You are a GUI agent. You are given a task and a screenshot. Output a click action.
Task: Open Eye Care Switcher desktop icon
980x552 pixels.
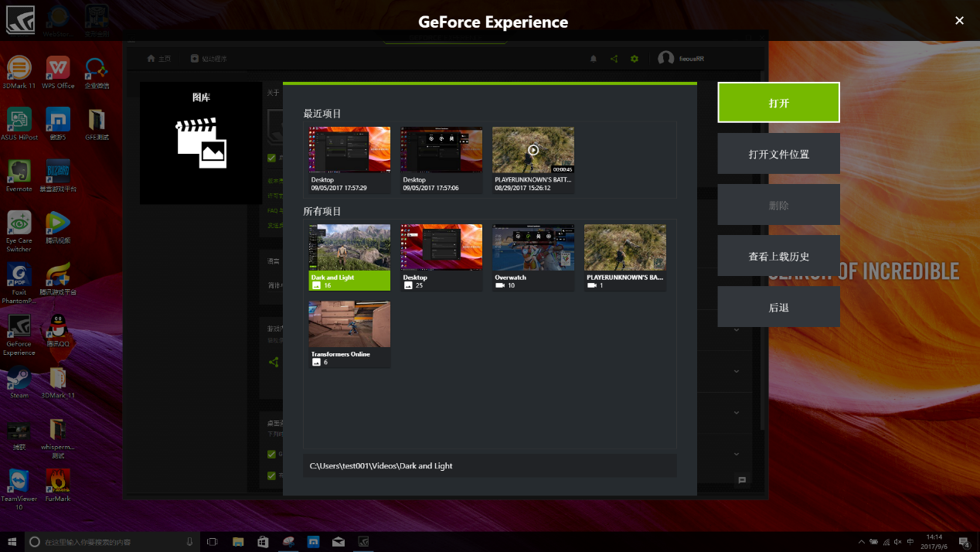(x=19, y=232)
